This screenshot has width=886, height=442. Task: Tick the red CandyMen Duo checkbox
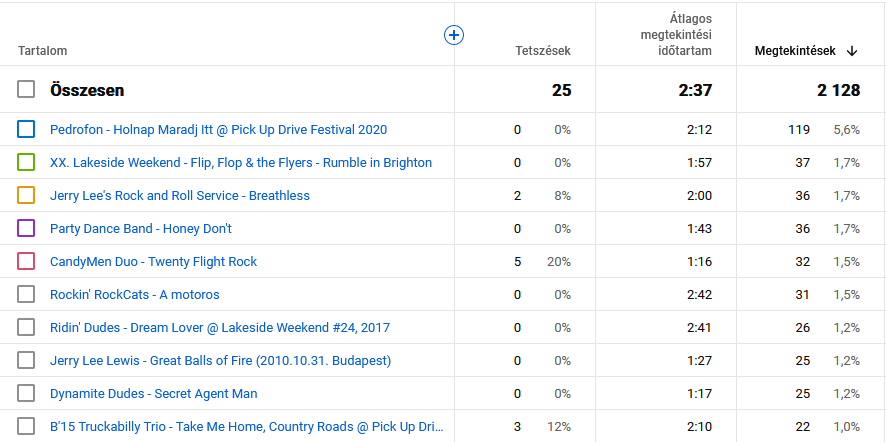[26, 261]
